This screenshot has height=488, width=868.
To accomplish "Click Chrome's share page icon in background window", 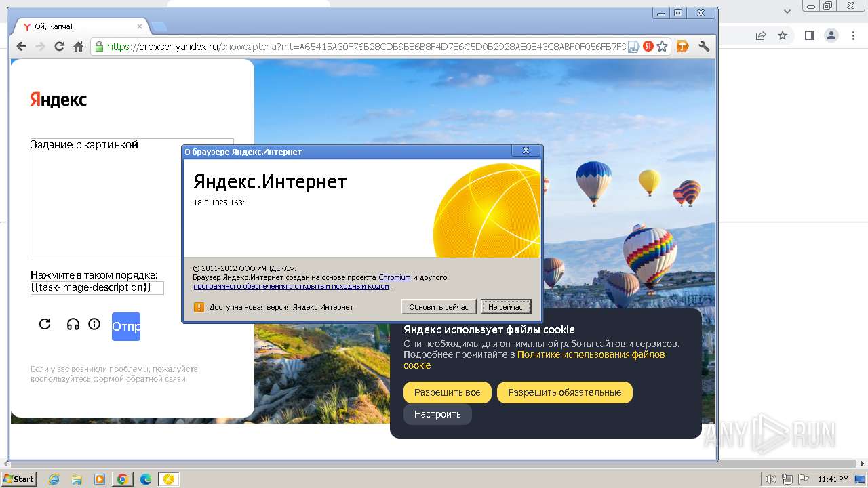I will (x=761, y=35).
